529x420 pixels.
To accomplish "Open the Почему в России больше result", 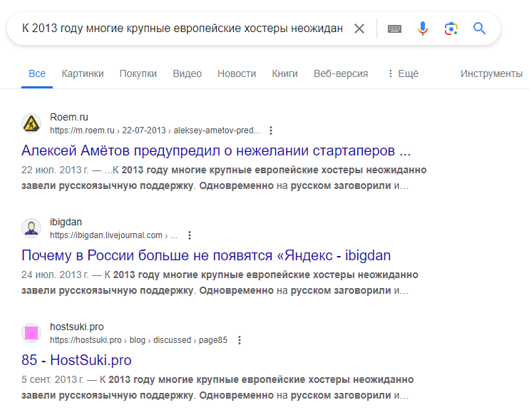I will coord(206,255).
